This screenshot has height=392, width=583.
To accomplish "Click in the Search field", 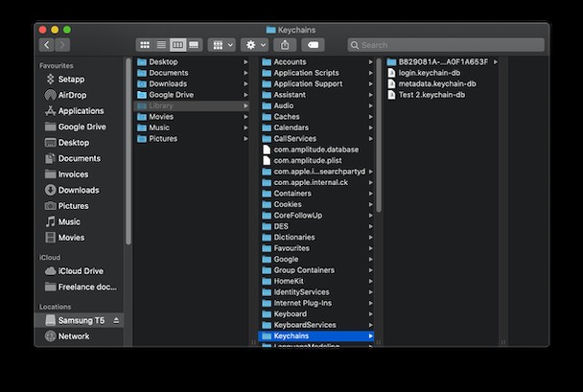I will pos(445,45).
